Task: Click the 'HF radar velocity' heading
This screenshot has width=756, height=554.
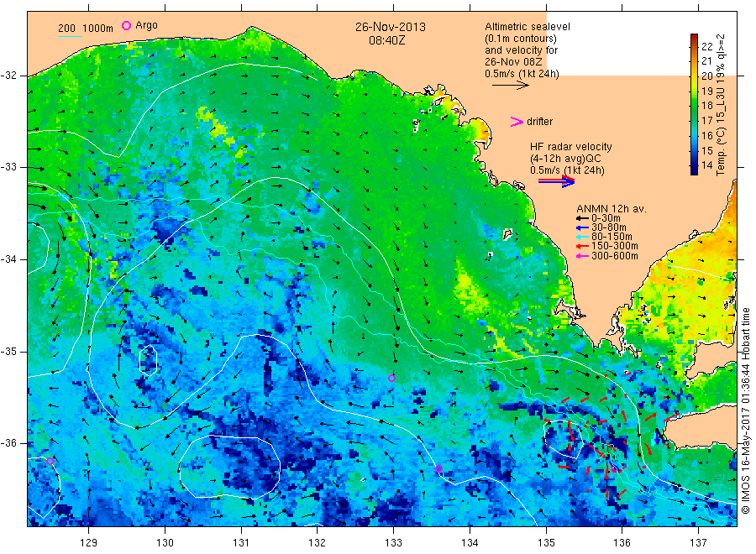Action: (x=571, y=146)
